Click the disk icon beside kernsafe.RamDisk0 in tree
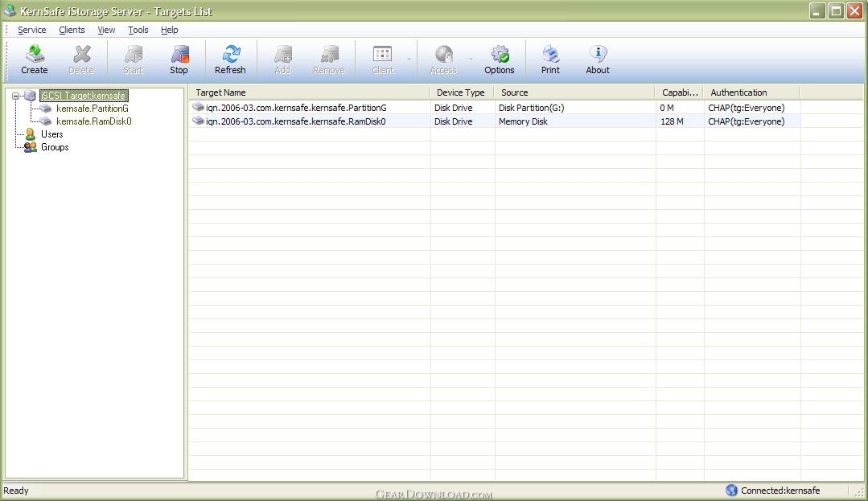The image size is (868, 501). pos(45,121)
